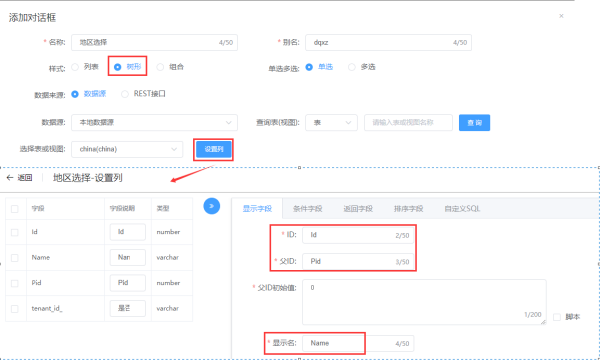Viewport: 601px width, 361px height.
Task: Switch to the 自定义SQL tab
Action: click(462, 208)
